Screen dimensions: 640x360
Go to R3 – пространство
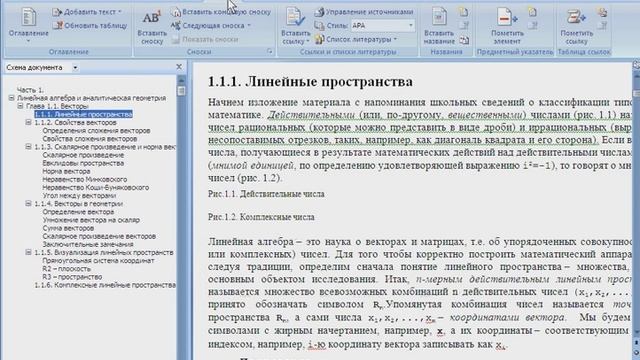coord(72,277)
